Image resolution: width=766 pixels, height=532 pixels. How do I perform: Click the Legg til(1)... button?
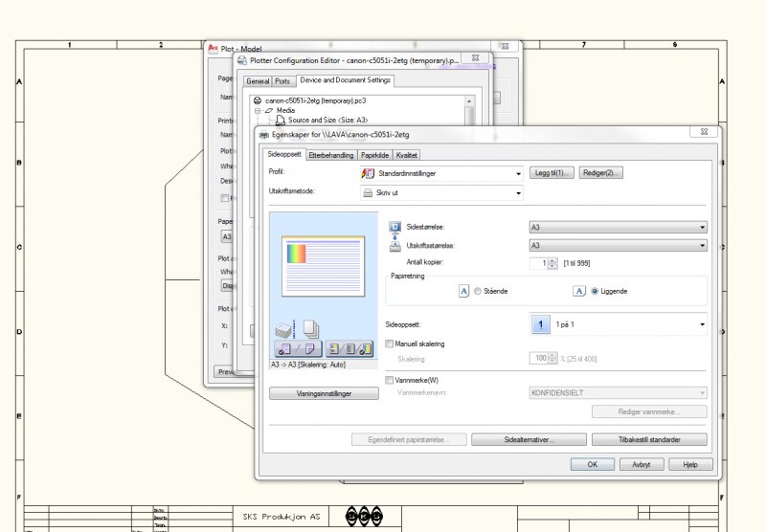[552, 173]
